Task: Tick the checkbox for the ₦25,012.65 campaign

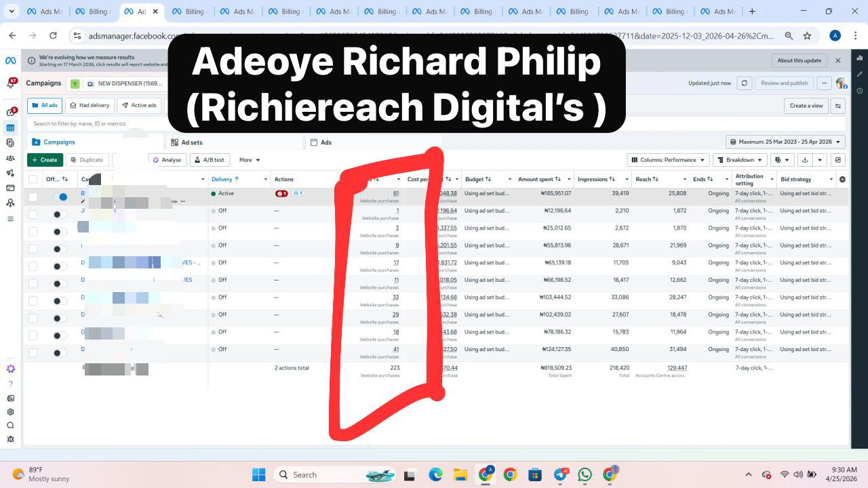Action: pyautogui.click(x=33, y=231)
